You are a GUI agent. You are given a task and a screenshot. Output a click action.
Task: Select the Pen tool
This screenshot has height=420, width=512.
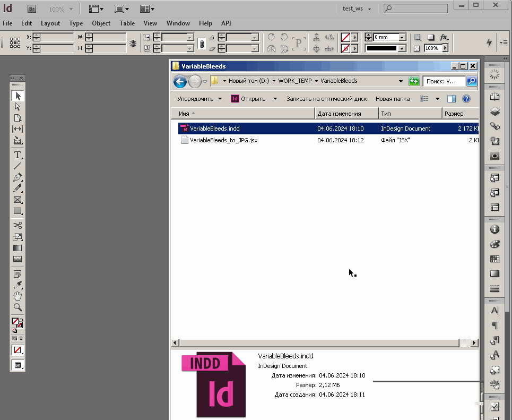(x=18, y=177)
